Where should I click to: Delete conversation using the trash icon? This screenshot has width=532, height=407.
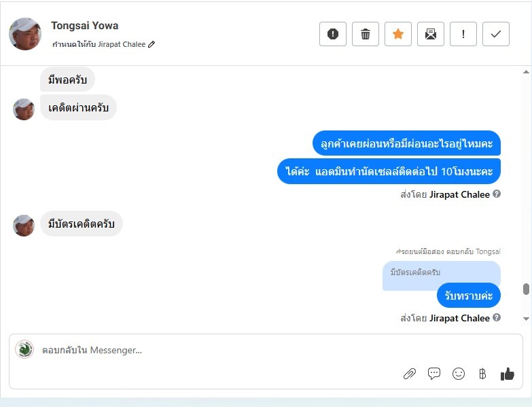366,34
